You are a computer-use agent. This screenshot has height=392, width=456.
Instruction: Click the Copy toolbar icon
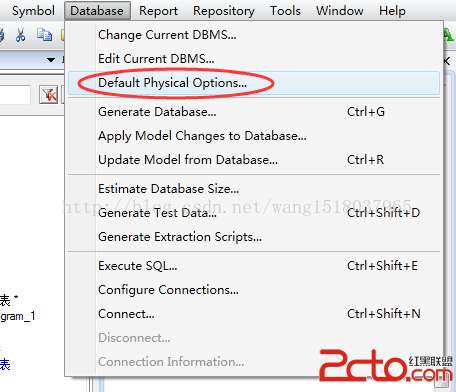[44, 35]
